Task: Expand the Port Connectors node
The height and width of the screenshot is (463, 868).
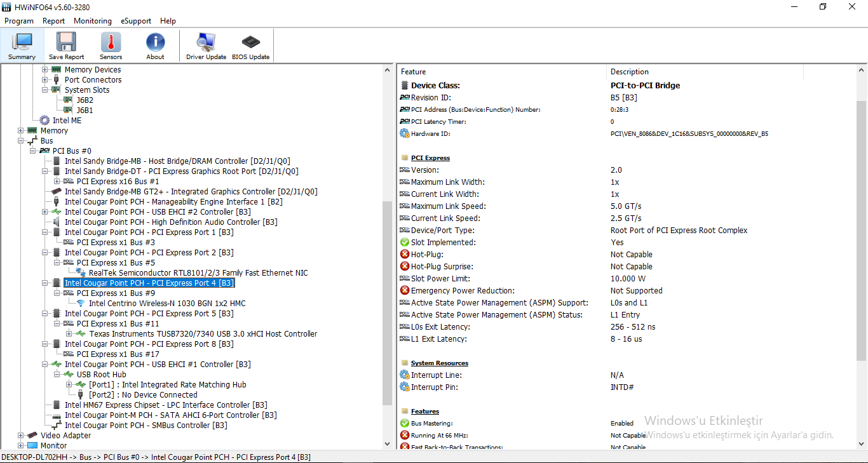Action: [x=45, y=79]
